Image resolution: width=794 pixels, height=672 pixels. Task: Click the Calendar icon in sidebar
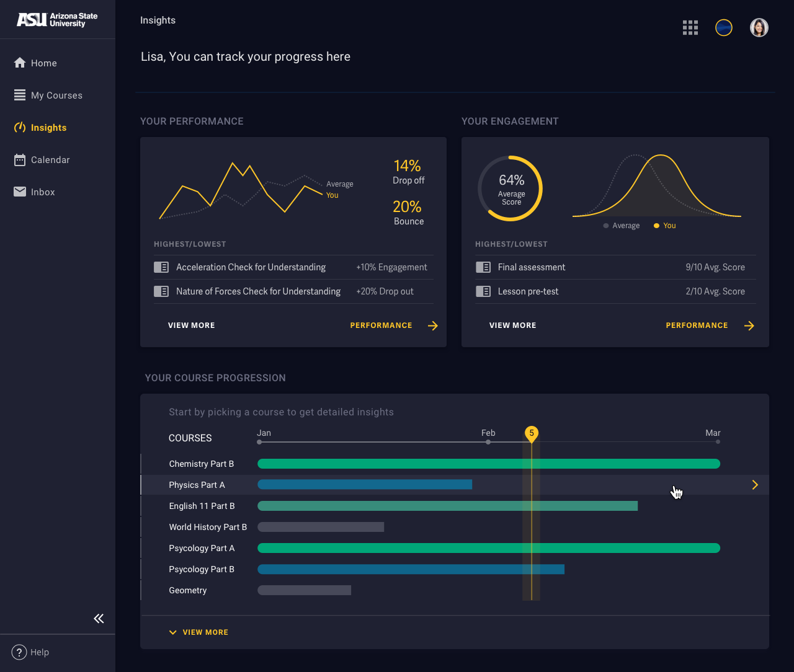click(x=20, y=160)
